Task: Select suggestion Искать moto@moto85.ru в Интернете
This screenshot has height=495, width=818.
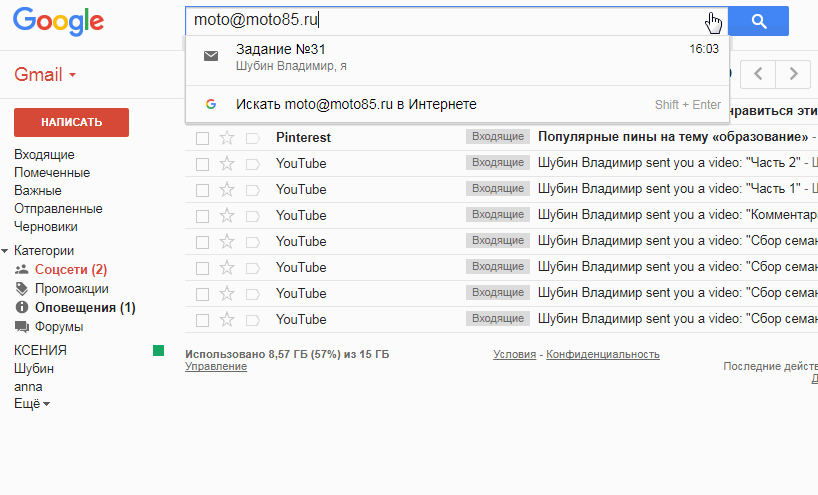Action: (356, 104)
